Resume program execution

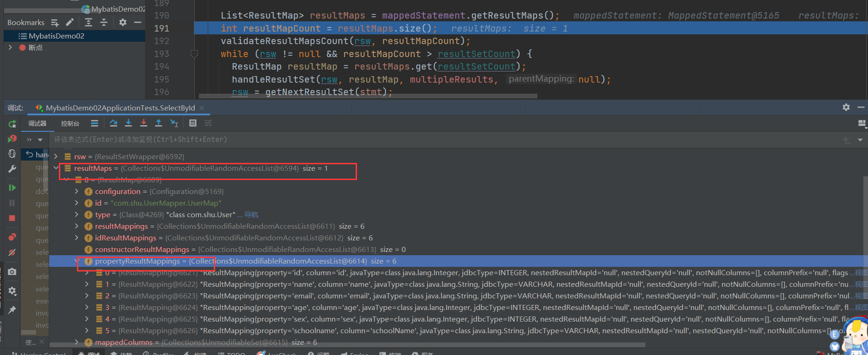coord(12,187)
